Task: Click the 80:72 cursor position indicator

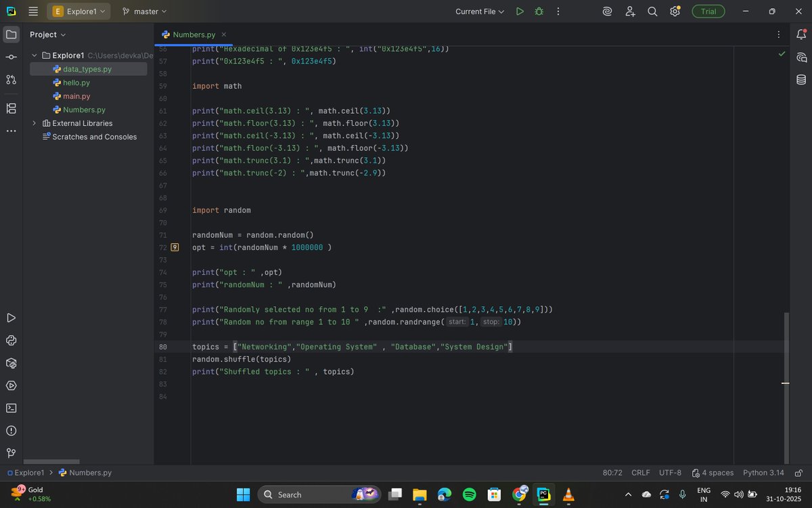Action: pyautogui.click(x=612, y=473)
